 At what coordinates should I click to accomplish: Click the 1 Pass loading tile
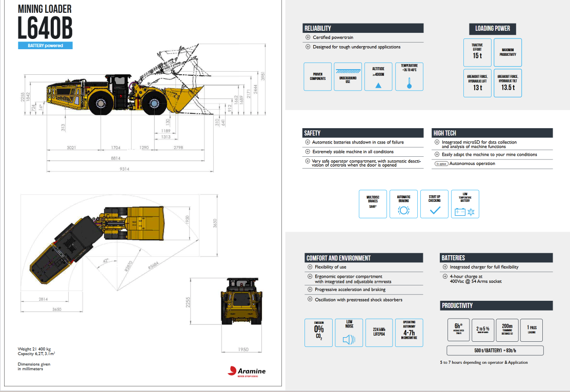pos(532,330)
